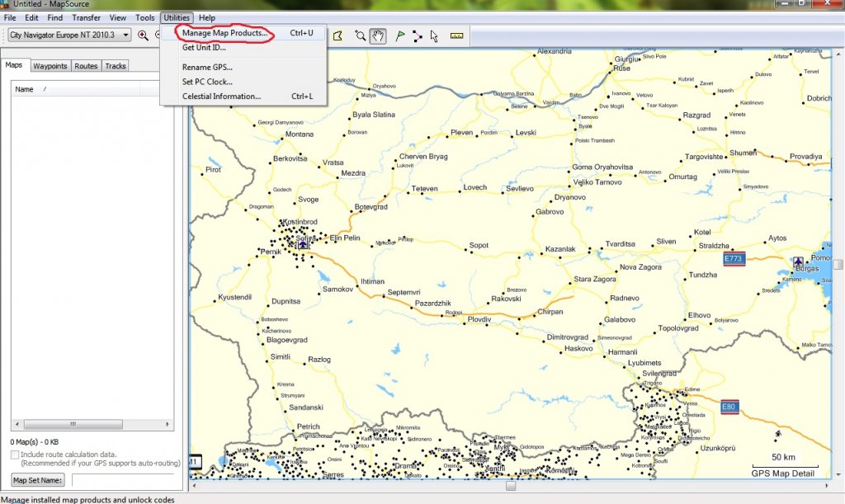The height and width of the screenshot is (504, 845).
Task: Click Manage Map Products menu entry
Action: pos(224,33)
